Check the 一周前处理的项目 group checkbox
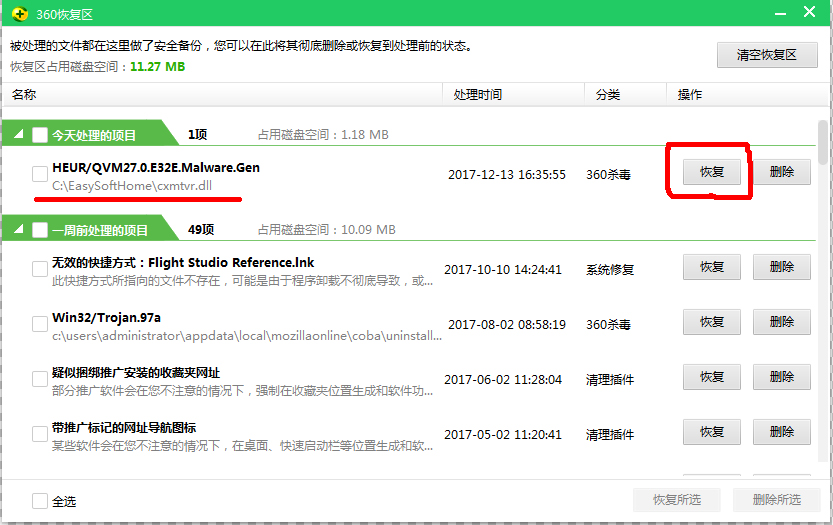The image size is (833, 525). tap(40, 230)
